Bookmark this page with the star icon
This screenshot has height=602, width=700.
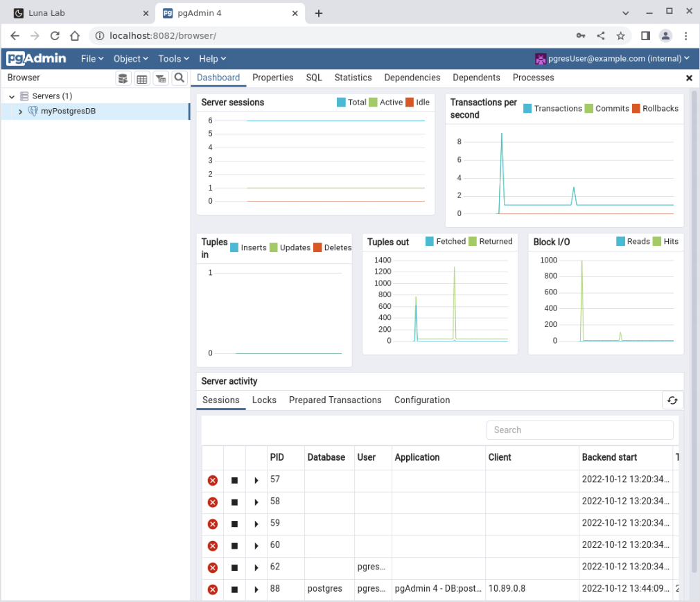(x=620, y=36)
